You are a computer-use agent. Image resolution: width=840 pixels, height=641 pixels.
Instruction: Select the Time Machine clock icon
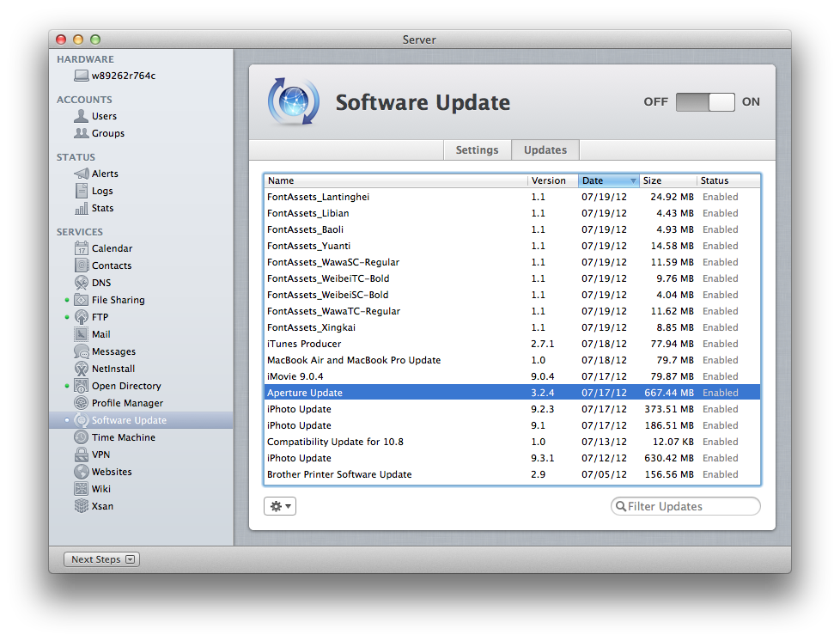click(82, 437)
